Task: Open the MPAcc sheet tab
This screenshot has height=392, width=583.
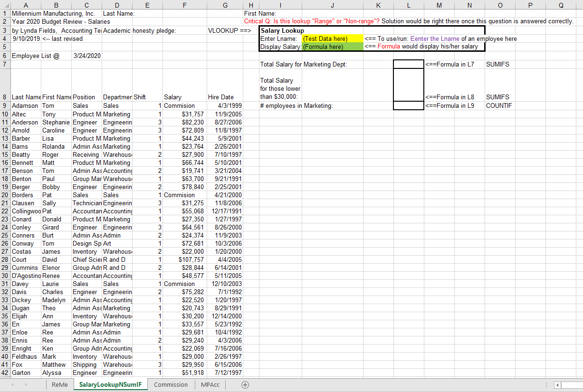Action: (210, 385)
